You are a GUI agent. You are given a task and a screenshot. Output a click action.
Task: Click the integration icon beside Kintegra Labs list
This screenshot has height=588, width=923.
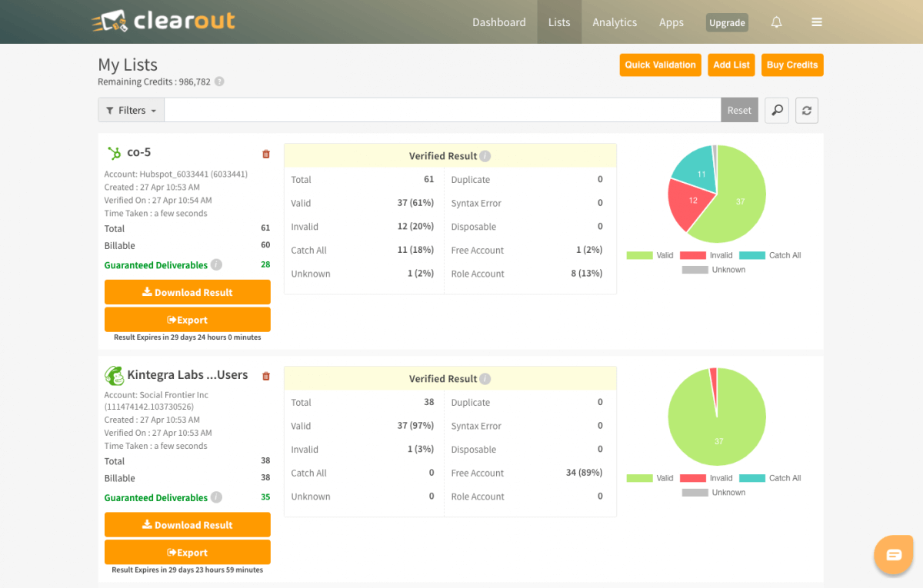click(114, 375)
